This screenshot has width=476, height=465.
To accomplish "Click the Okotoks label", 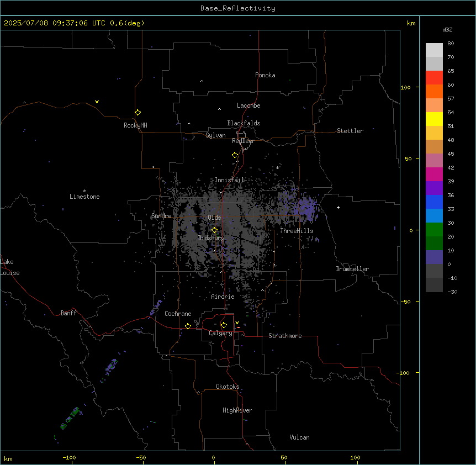I will (x=228, y=387).
